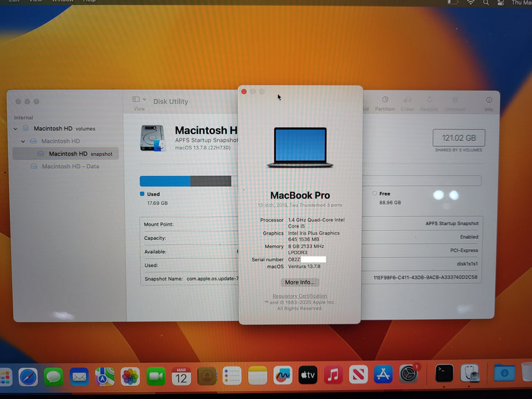The width and height of the screenshot is (532, 399).
Task: Click the Macintosh HD drive icon
Action: [x=153, y=138]
